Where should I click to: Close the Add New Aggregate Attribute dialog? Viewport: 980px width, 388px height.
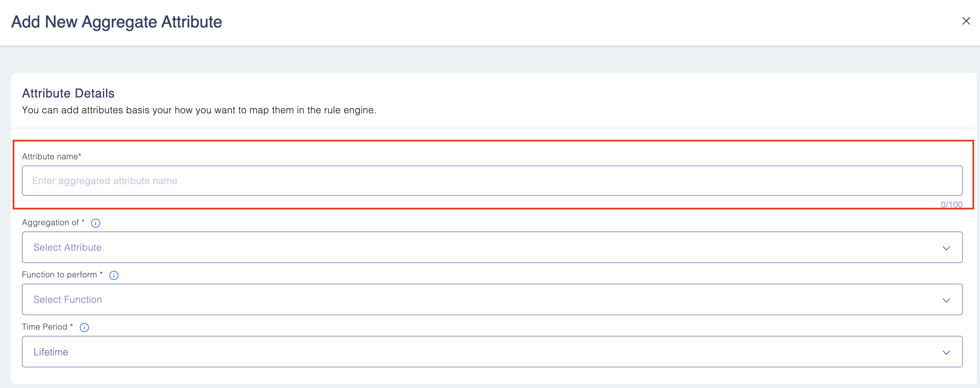click(x=966, y=21)
